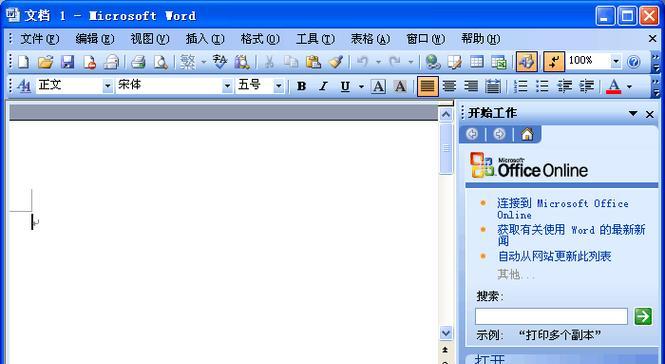Open Print Preview with the magnifier page icon
Viewport: 665px width, 364px height.
click(x=160, y=62)
